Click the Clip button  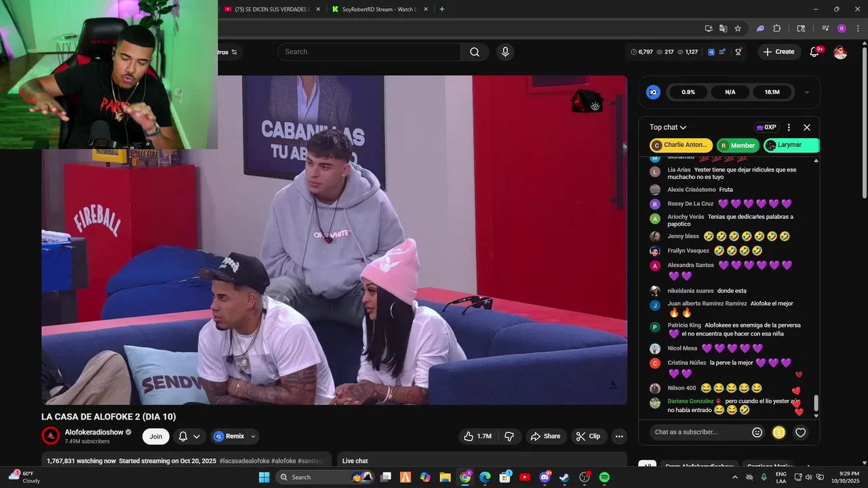[x=589, y=436]
